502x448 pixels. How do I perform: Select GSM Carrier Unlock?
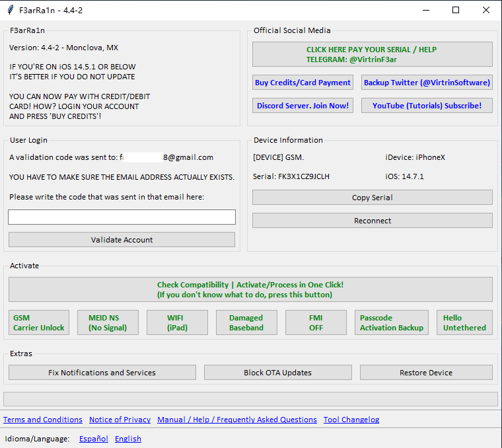tap(39, 322)
